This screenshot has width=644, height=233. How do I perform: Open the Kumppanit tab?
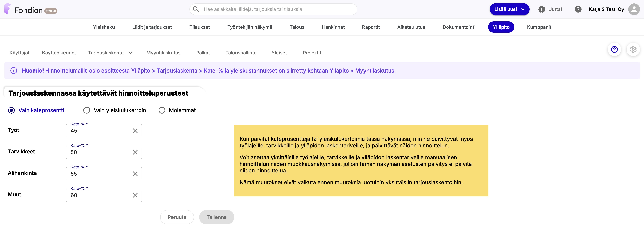tap(539, 27)
